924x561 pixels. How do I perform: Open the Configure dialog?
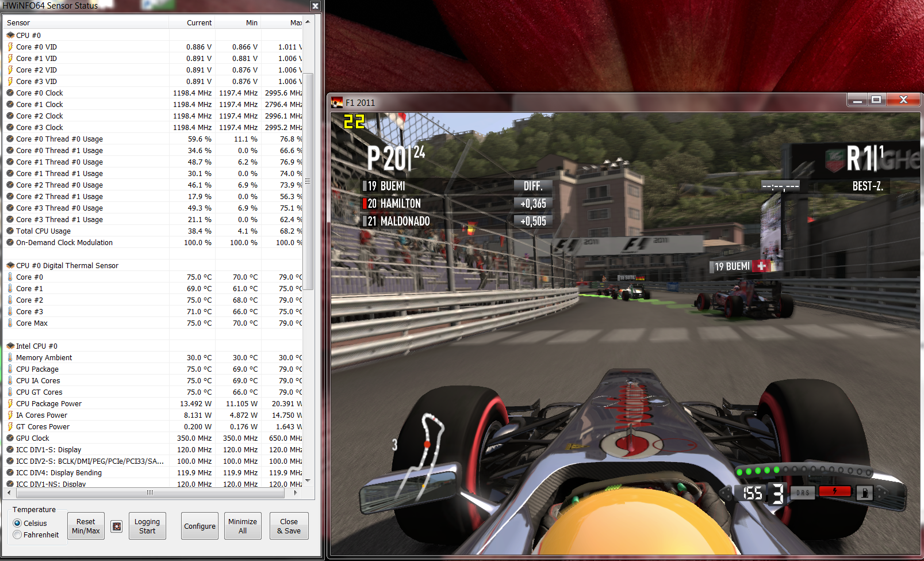(x=200, y=526)
